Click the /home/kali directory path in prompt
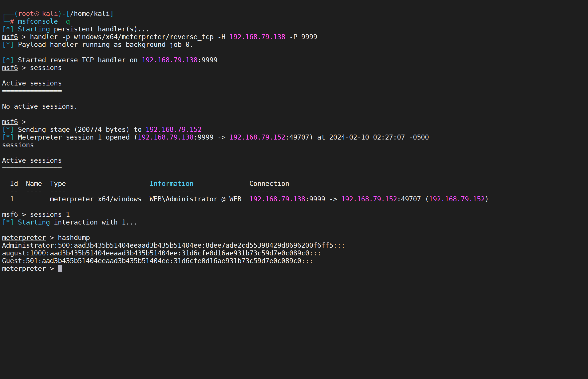 click(90, 14)
